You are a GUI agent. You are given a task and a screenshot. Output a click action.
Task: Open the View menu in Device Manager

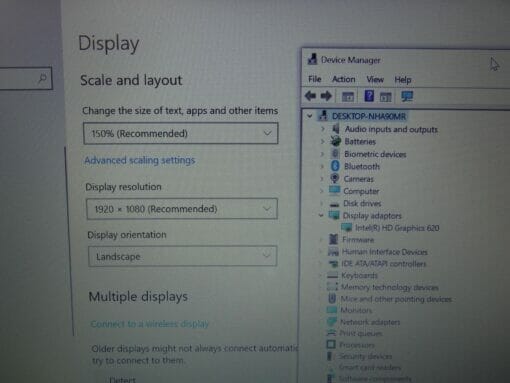point(375,80)
